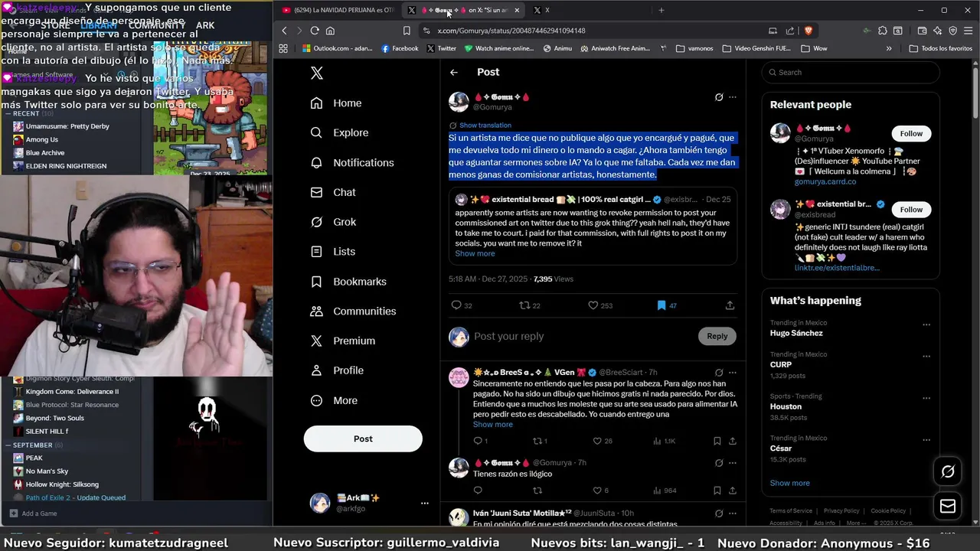
Task: Reload the page in the browser toolbar
Action: 315,31
